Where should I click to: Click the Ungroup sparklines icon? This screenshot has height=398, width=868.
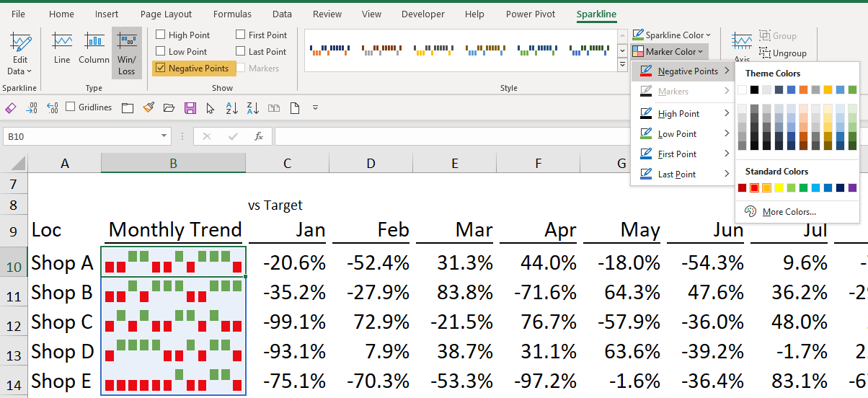pos(782,53)
